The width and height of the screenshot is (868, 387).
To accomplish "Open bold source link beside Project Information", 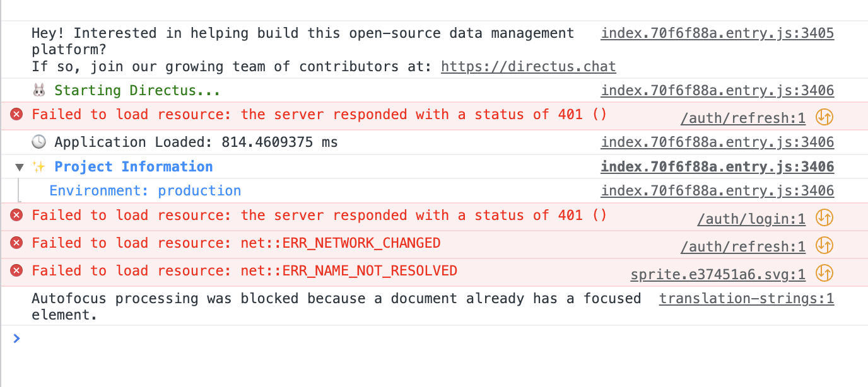I will coord(717,167).
